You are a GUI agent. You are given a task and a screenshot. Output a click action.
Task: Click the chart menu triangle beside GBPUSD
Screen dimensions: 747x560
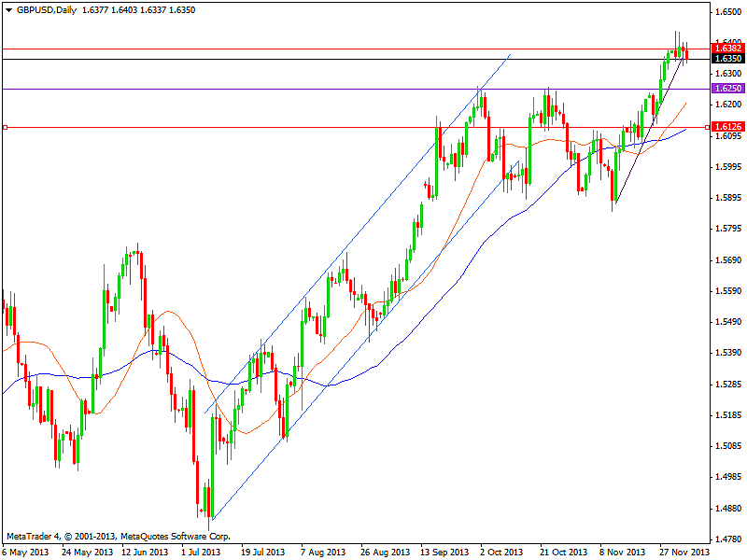click(x=8, y=9)
